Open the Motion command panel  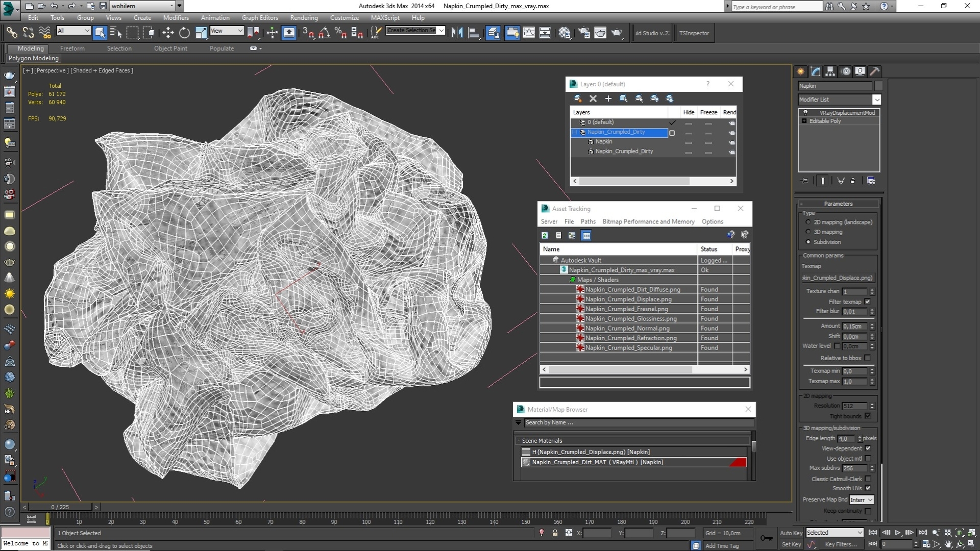[845, 71]
